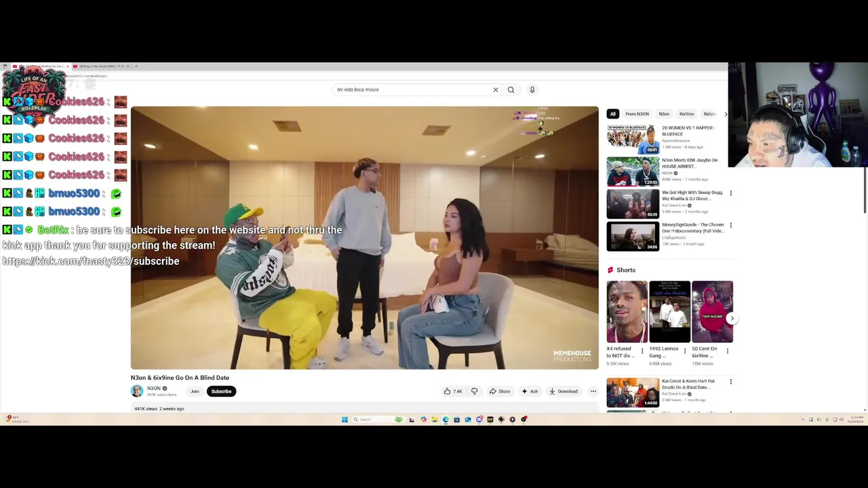Select the N3on filter chip
Screen dimensions: 868x488
(x=664, y=114)
